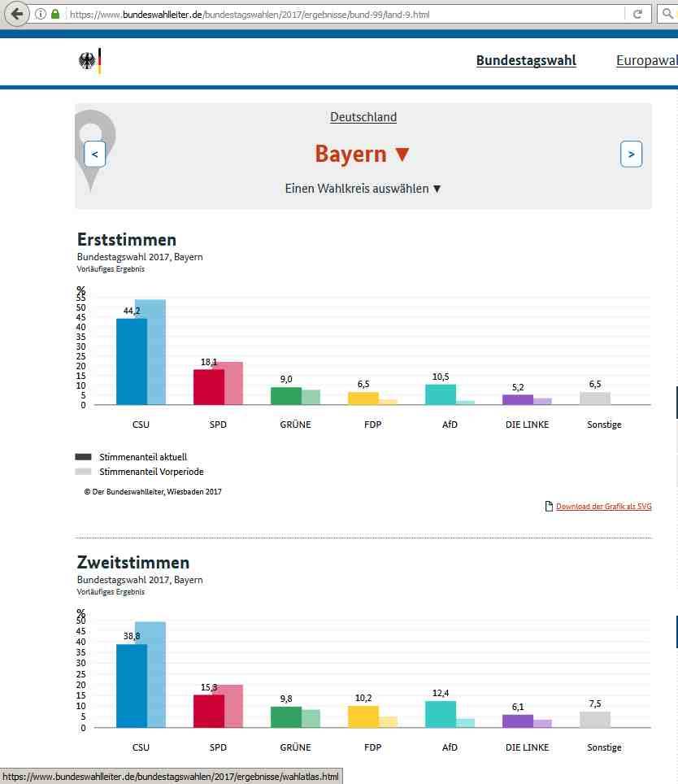The height and width of the screenshot is (784, 678).
Task: Click the Stimmenanteil aktuell legend label
Action: tap(143, 457)
